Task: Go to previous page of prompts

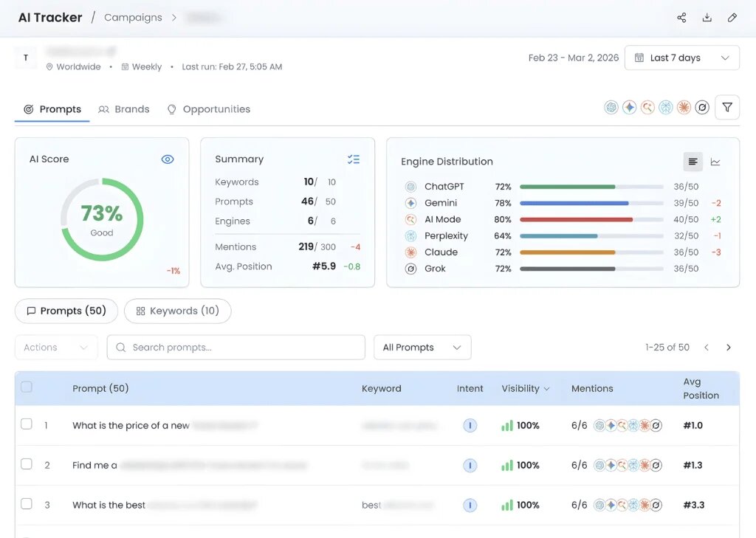Action: coord(707,348)
